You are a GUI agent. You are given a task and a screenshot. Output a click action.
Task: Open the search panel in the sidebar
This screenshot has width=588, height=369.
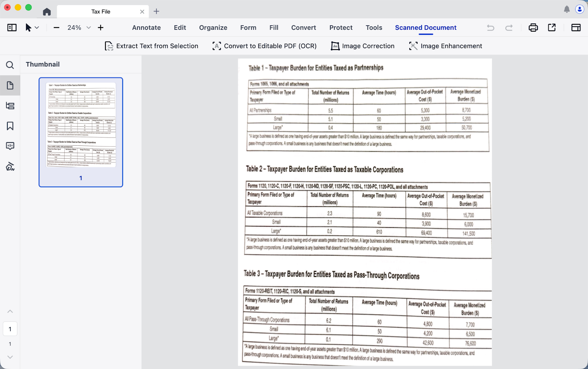(10, 65)
